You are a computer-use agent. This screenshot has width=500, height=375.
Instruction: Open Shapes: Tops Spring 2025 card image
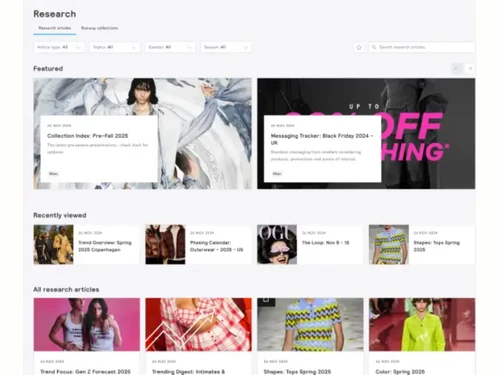pos(310,324)
